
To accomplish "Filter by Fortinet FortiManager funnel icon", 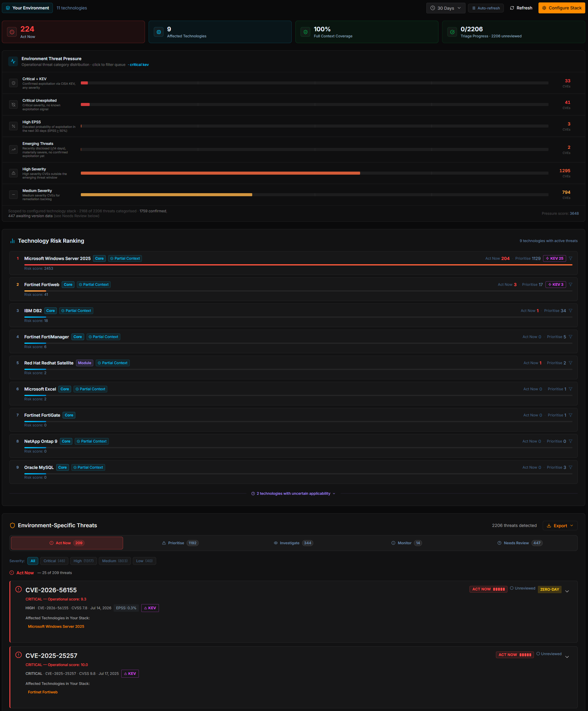I will [570, 337].
